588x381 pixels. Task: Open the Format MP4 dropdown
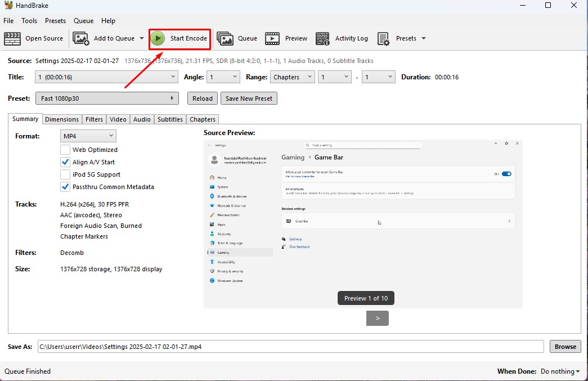coord(88,136)
